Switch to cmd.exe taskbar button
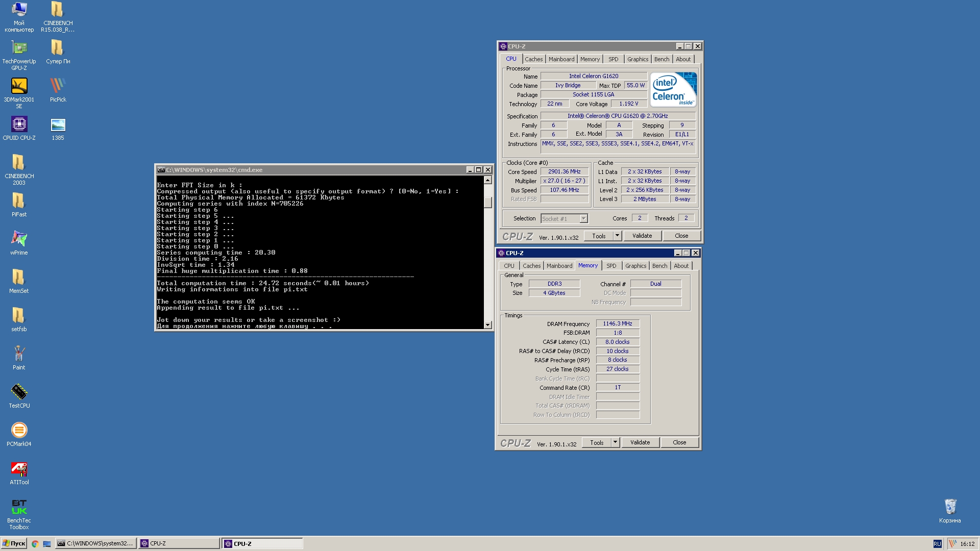980x551 pixels. [95, 544]
